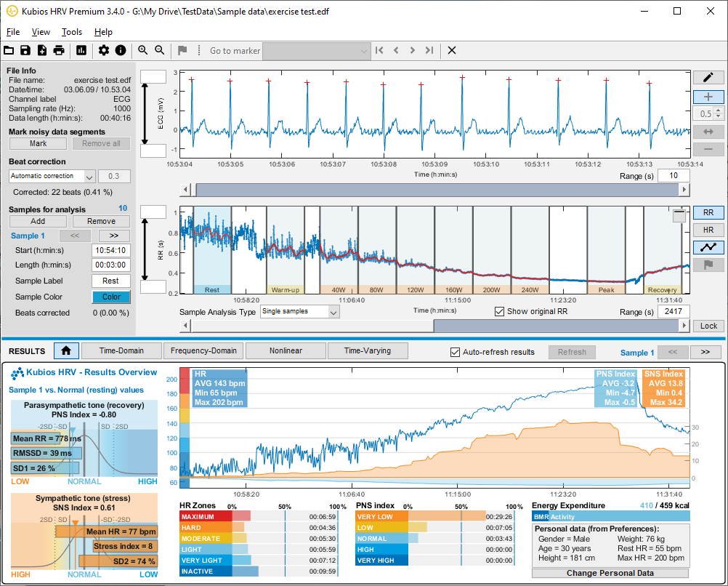Open the Help menu
This screenshot has height=586, width=728.
coord(103,31)
